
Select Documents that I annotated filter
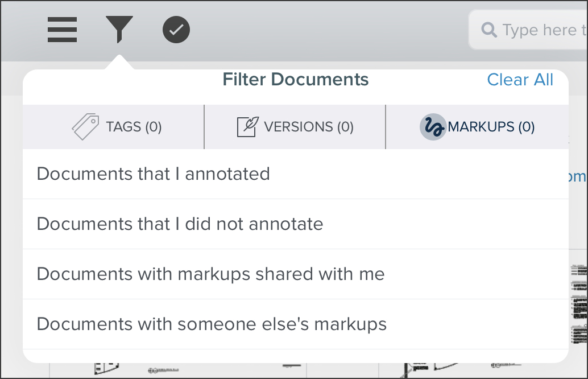click(x=153, y=174)
